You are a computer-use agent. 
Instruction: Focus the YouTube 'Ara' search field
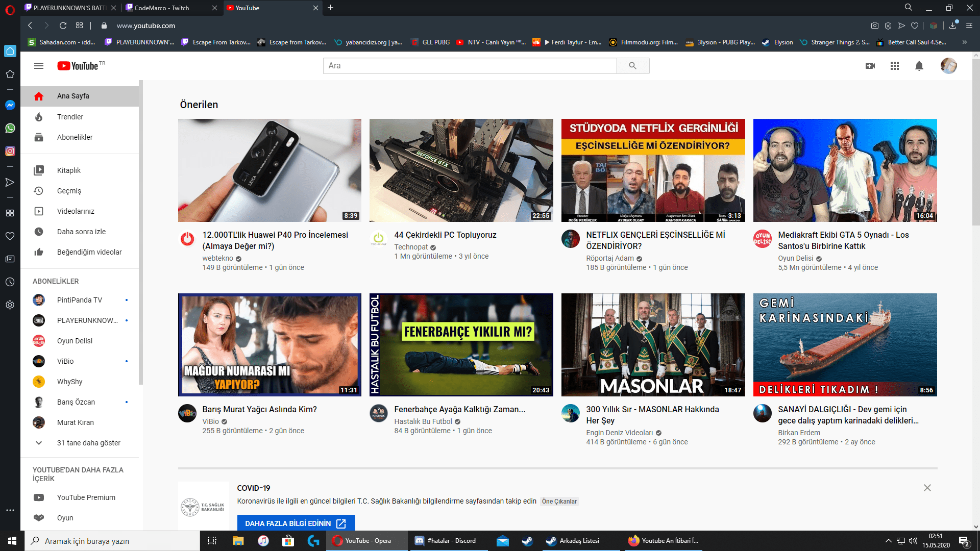[x=470, y=66]
